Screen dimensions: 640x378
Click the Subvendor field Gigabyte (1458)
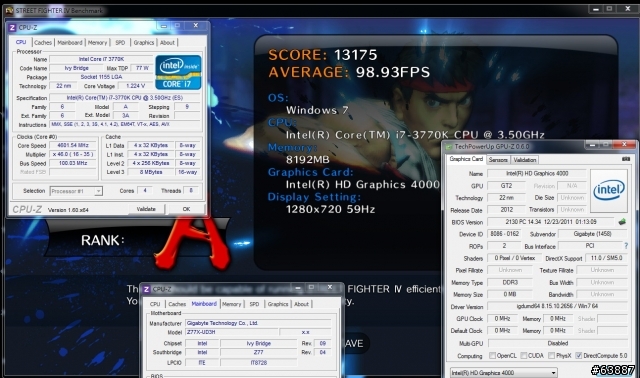(x=592, y=234)
